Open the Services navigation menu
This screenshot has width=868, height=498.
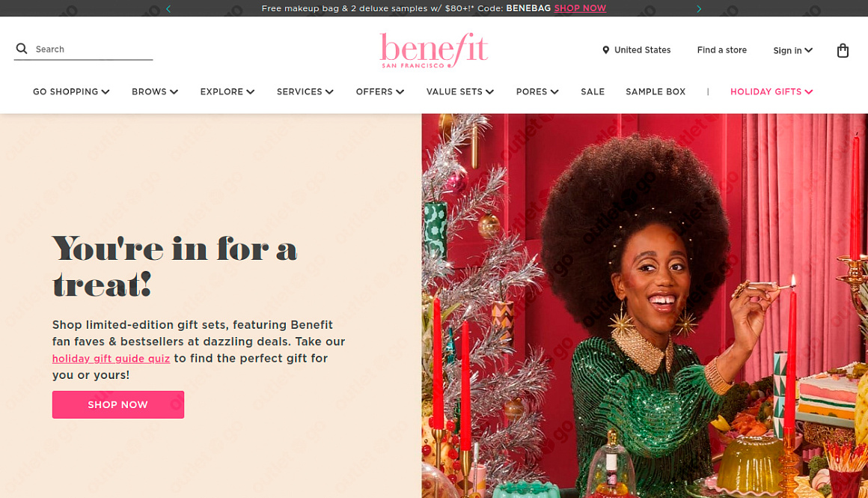click(305, 92)
